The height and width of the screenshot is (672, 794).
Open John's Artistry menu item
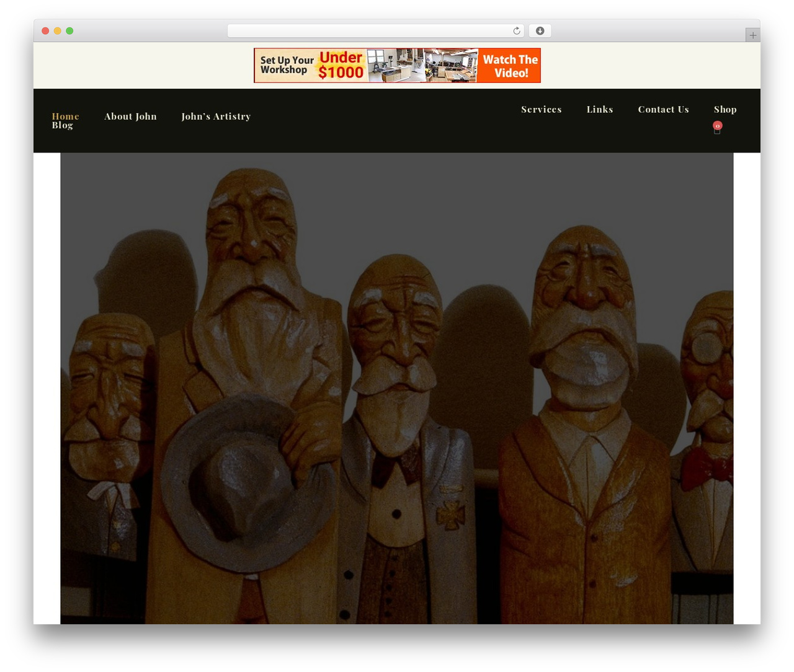coord(216,117)
